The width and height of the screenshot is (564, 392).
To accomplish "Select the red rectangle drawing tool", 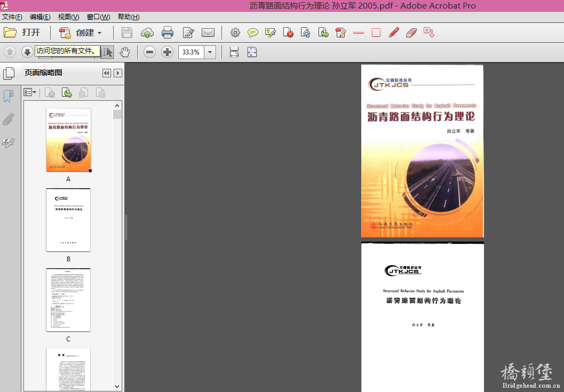I will click(x=376, y=33).
